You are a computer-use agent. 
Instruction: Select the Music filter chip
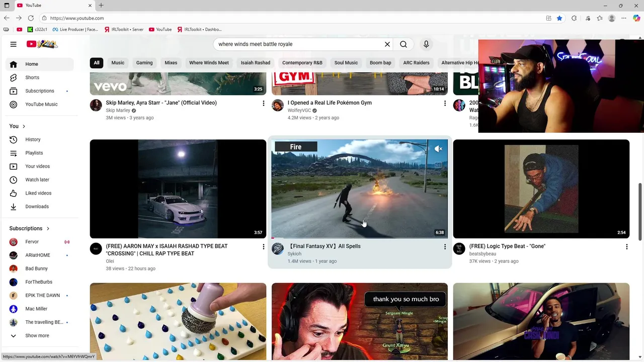point(118,63)
